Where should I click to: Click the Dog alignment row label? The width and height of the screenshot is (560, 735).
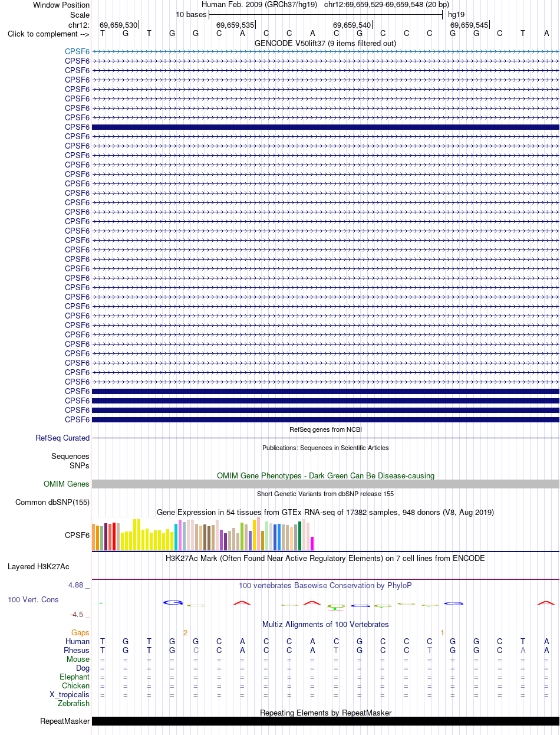[83, 668]
